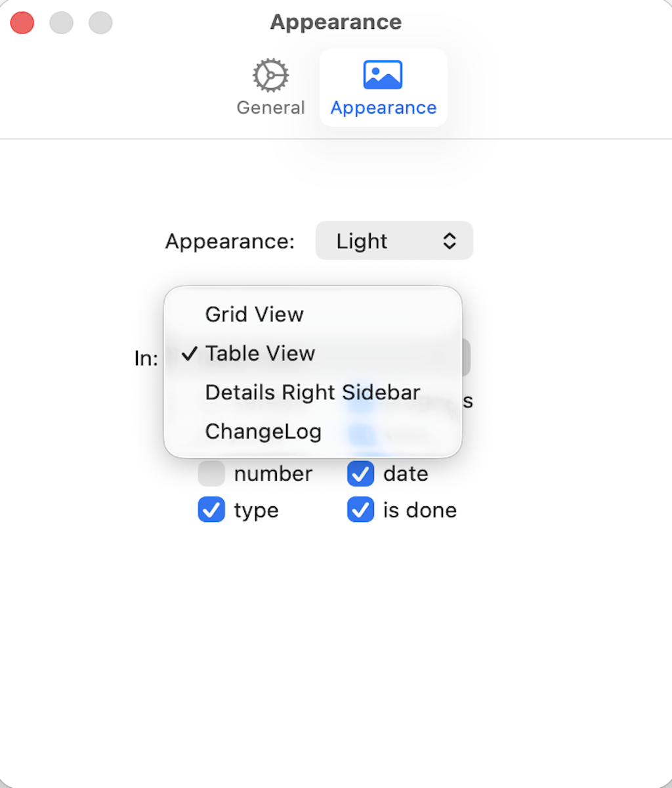Turn off the is done checkbox
Screen dimensions: 672x788
coord(360,510)
